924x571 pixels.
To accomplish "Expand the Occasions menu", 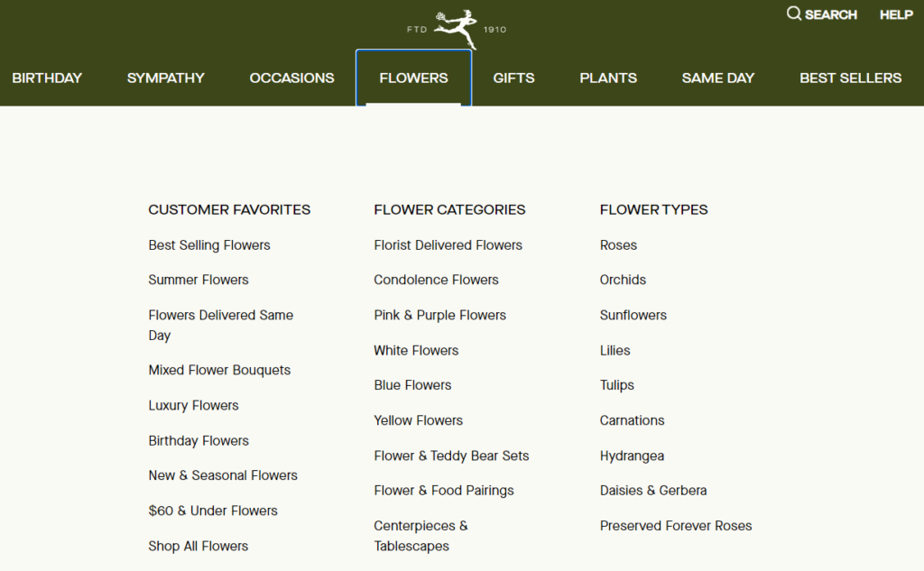I will [x=291, y=78].
